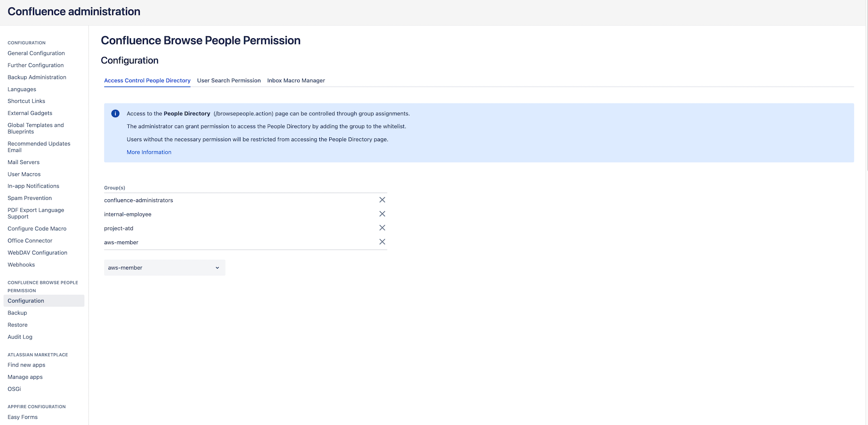Open Easy Forms configuration
This screenshot has width=868, height=425.
click(x=23, y=417)
